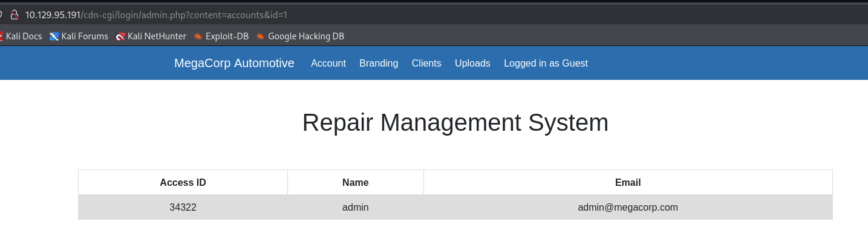Click the Kali Forums bookmark icon
This screenshot has width=868, height=247.
[54, 36]
